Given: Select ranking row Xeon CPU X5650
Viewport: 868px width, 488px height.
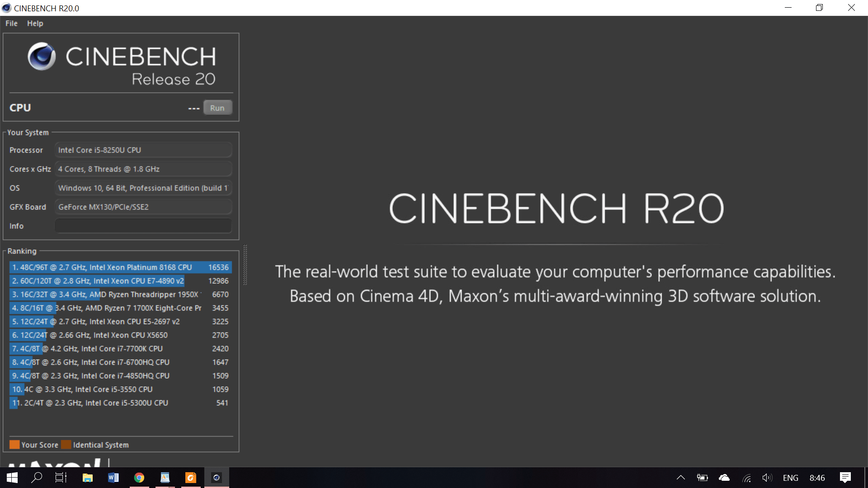Looking at the screenshot, I should pyautogui.click(x=121, y=335).
